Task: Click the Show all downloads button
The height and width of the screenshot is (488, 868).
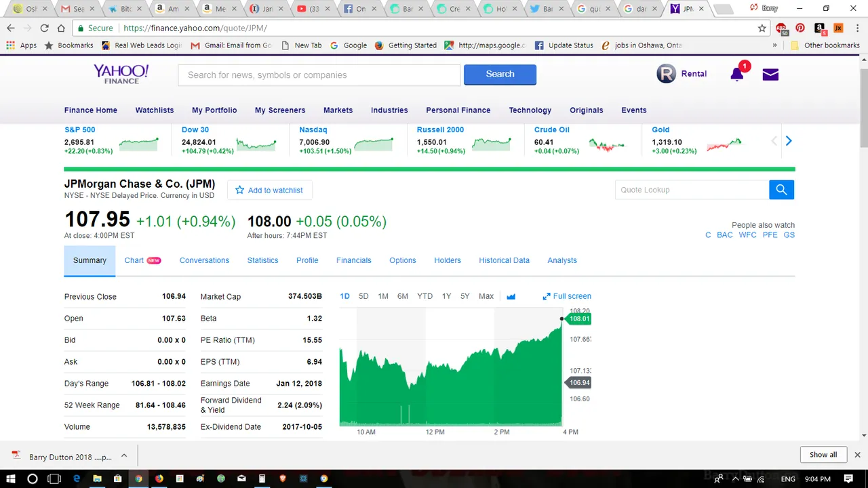Action: [823, 455]
